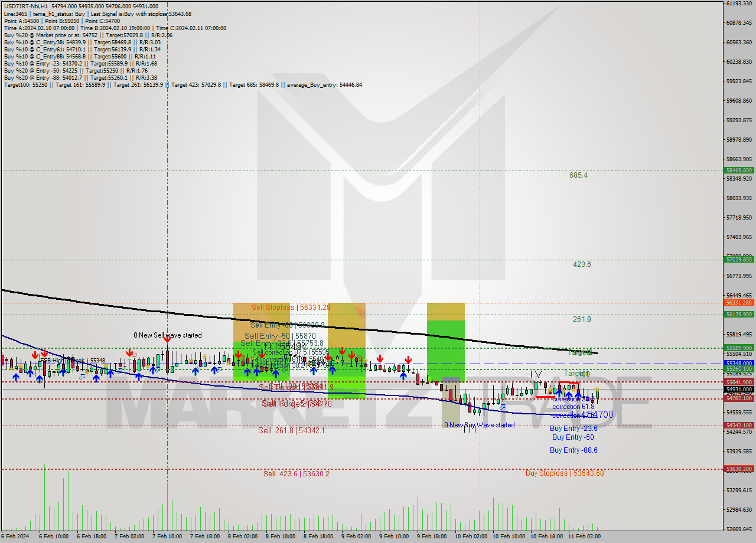Click the 'Point A:54500' info line
The height and width of the screenshot is (543, 756).
click(x=62, y=21)
